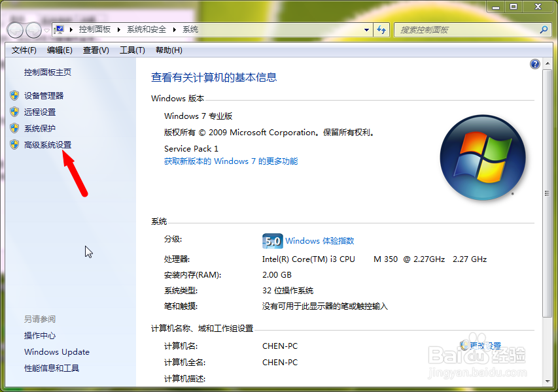The width and height of the screenshot is (558, 392).
Task: Open the 工具(T) menu
Action: click(132, 50)
